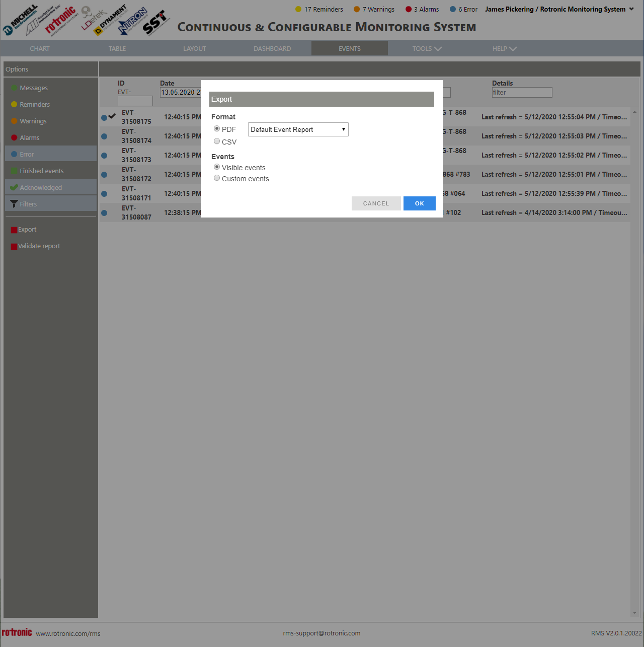This screenshot has width=644, height=647.
Task: Cancel the Export dialog
Action: 376,203
